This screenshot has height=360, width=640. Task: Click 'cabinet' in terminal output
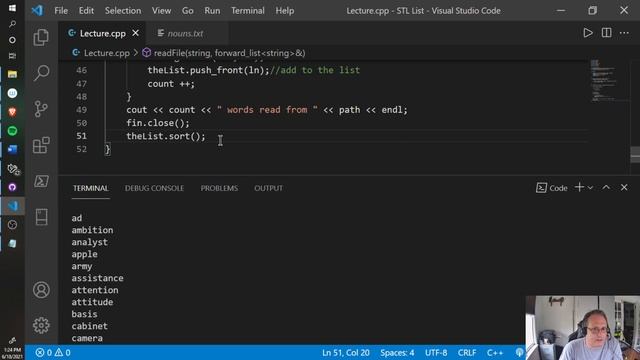pyautogui.click(x=89, y=326)
